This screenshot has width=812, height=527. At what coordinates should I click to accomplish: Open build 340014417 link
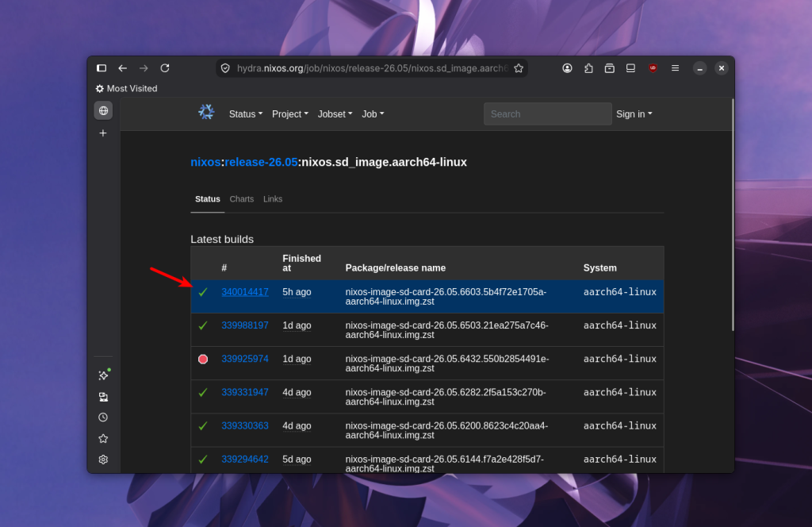point(245,292)
